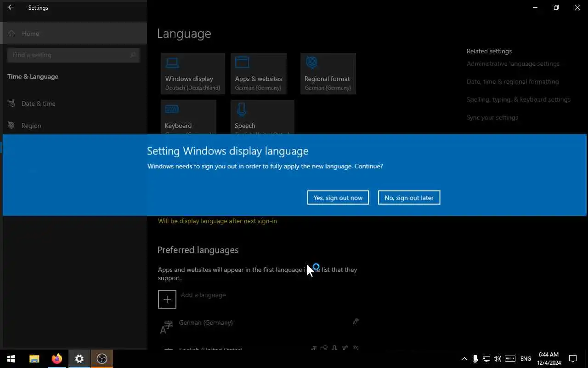This screenshot has width=588, height=368.
Task: Click the magnifier icon in search box
Action: tap(133, 55)
